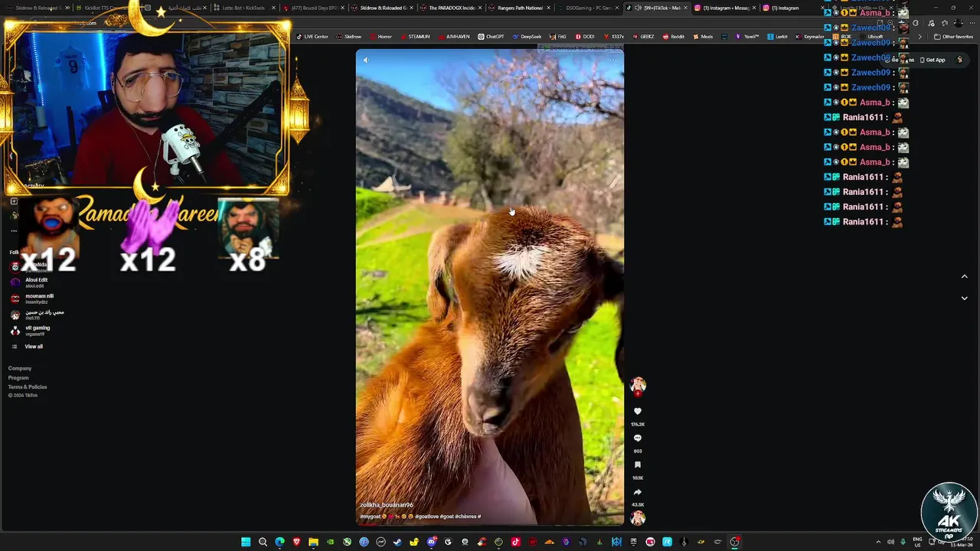980x551 pixels.
Task: Expand the Company footer section
Action: [20, 369]
